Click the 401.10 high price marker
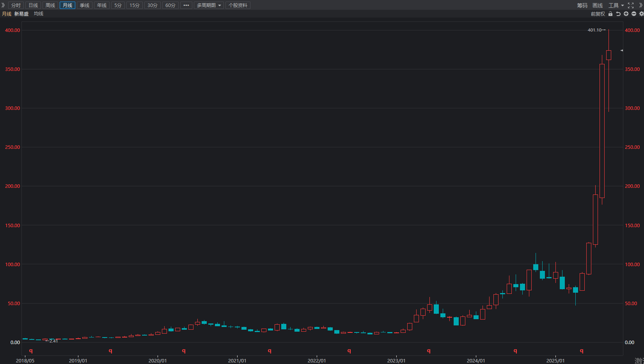The width and height of the screenshot is (644, 364). pyautogui.click(x=595, y=30)
